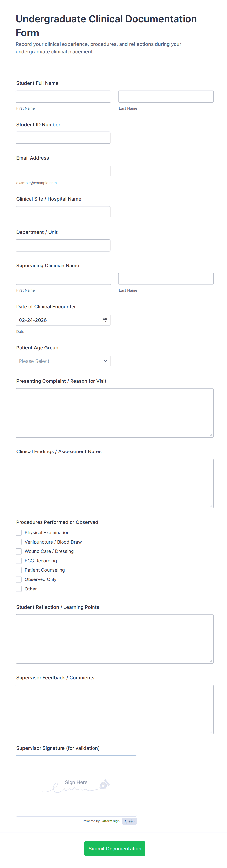Click the Sign Here signature pad
Image resolution: width=227 pixels, height=868 pixels.
[76, 786]
